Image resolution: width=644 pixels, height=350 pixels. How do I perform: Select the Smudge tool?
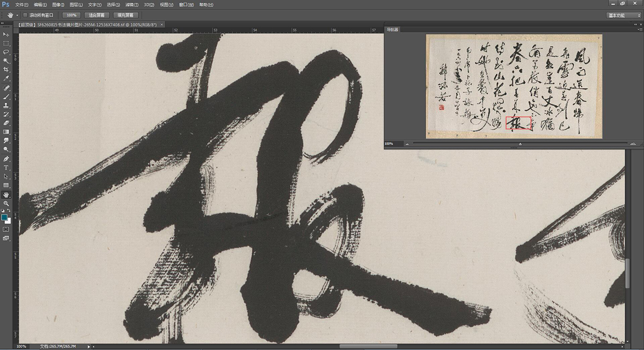point(6,141)
